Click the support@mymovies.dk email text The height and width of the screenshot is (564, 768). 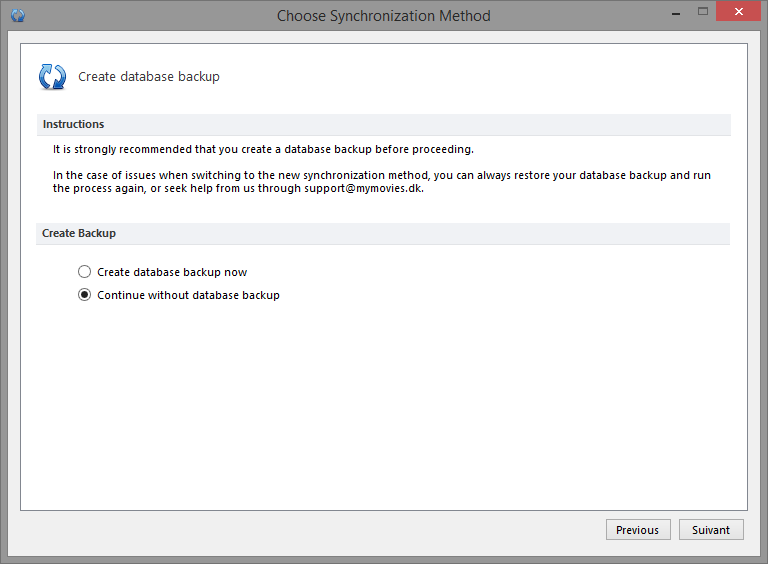point(363,188)
